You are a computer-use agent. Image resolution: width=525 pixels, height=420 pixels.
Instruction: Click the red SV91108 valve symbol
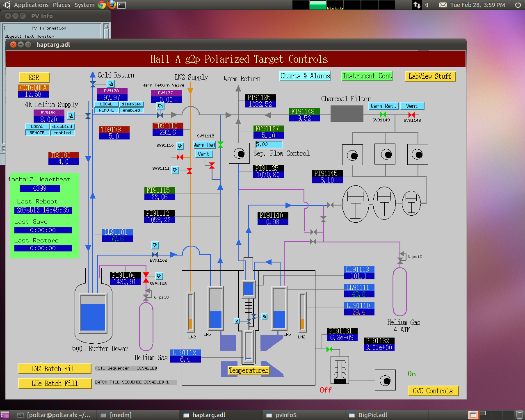point(146,278)
